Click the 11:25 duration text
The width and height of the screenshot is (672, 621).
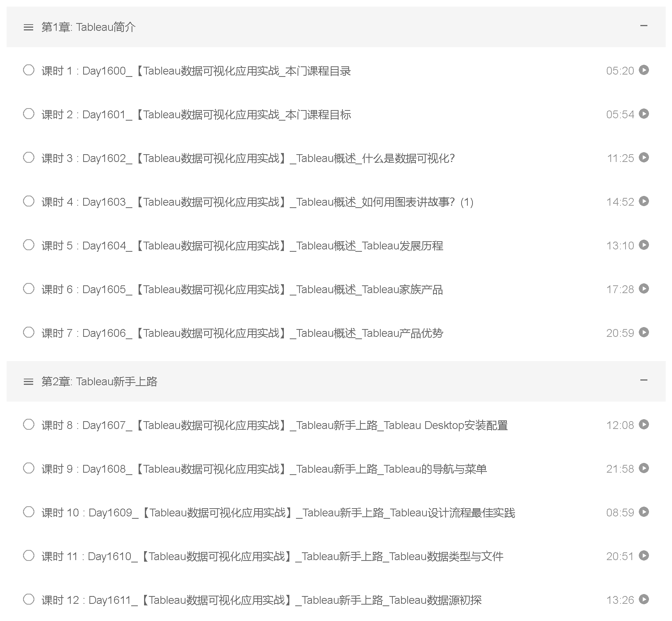pyautogui.click(x=620, y=158)
